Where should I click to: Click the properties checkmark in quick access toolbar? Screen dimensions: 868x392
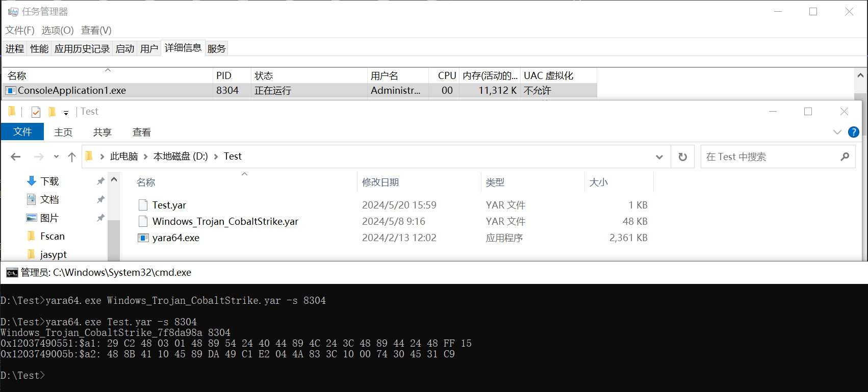pyautogui.click(x=36, y=112)
